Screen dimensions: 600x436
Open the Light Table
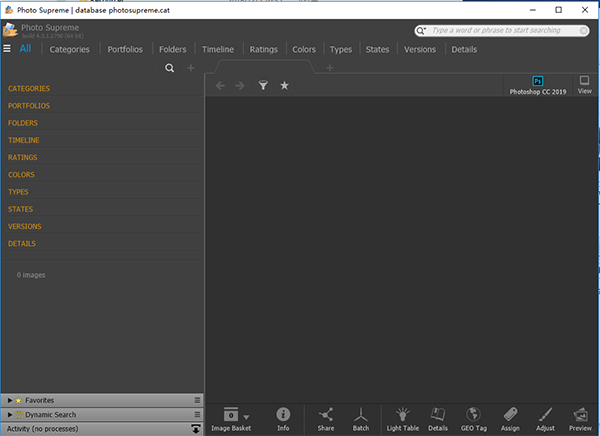click(x=402, y=418)
